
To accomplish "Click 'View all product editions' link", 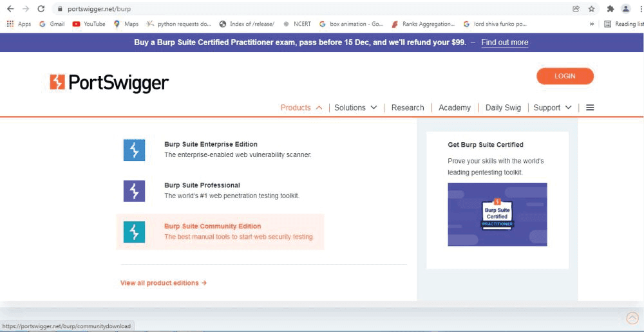I will pyautogui.click(x=164, y=283).
